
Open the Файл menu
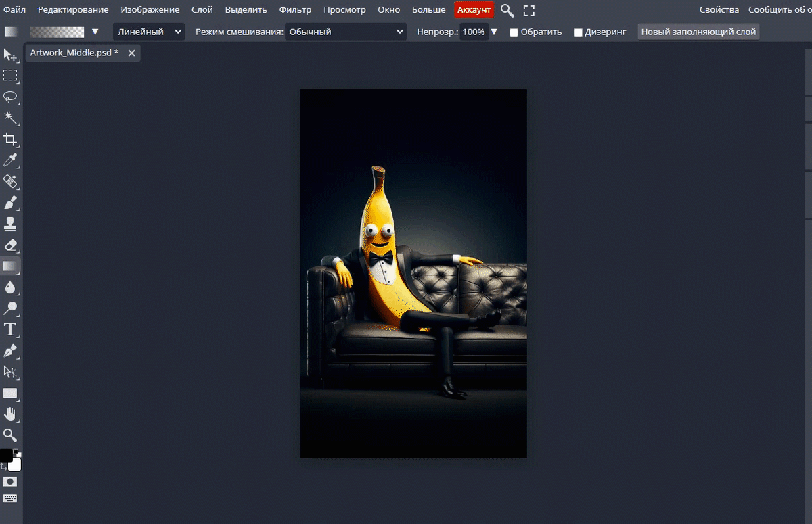pyautogui.click(x=14, y=10)
